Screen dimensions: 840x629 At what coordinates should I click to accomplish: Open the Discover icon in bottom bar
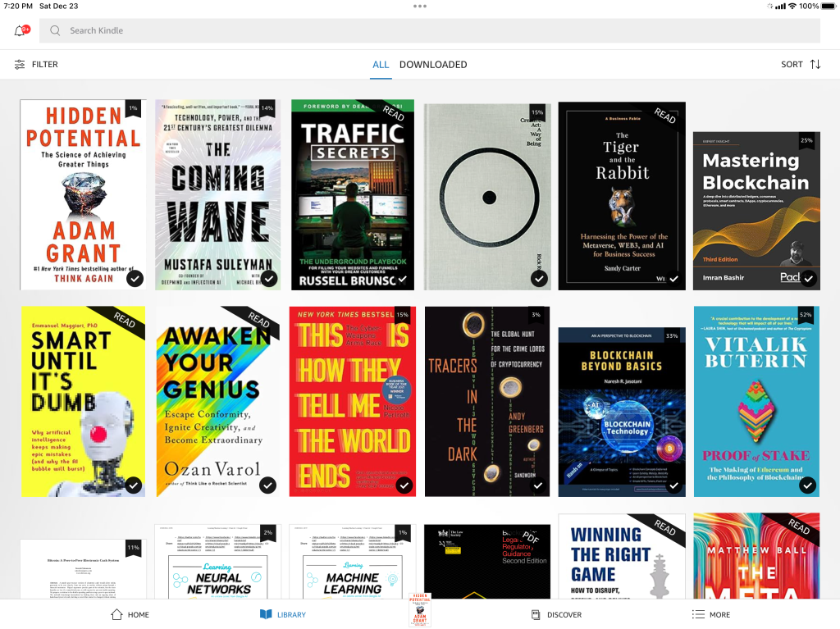click(535, 614)
